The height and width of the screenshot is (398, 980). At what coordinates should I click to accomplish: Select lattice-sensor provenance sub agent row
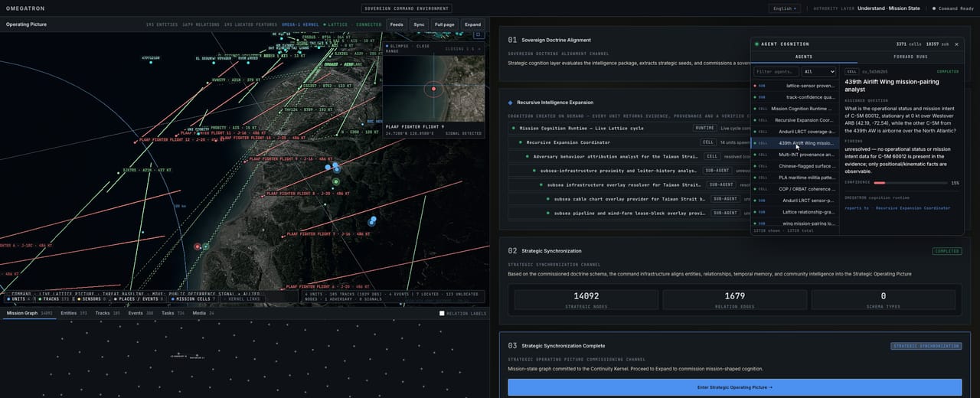point(795,86)
